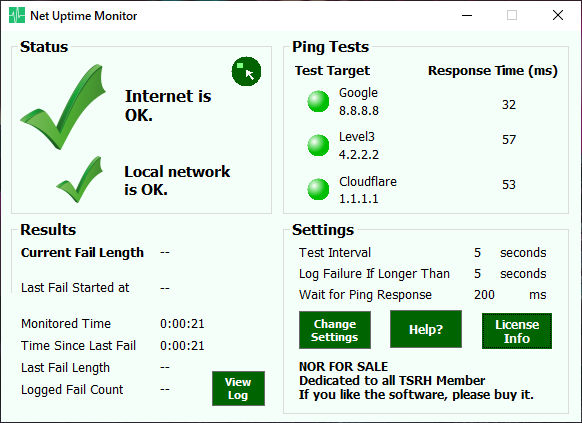Open Change Settings
The image size is (582, 423).
pos(335,330)
